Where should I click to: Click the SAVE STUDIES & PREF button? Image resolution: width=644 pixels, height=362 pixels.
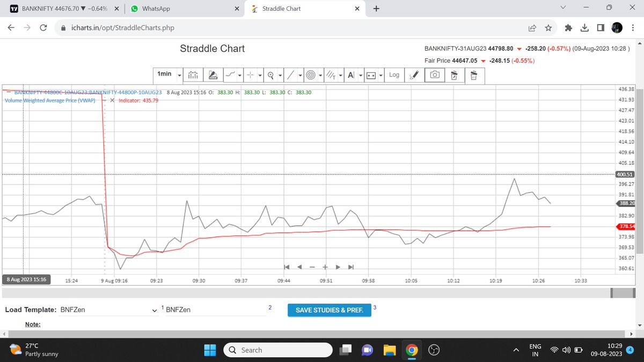point(329,310)
